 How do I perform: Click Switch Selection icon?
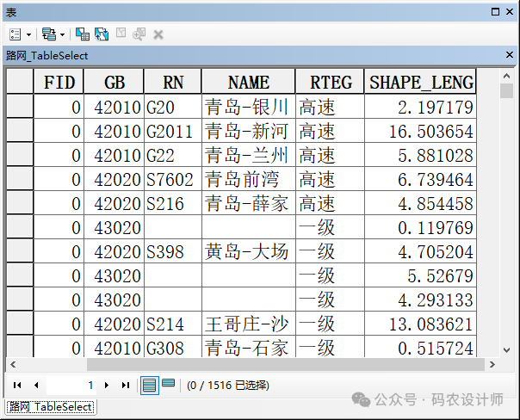click(102, 34)
